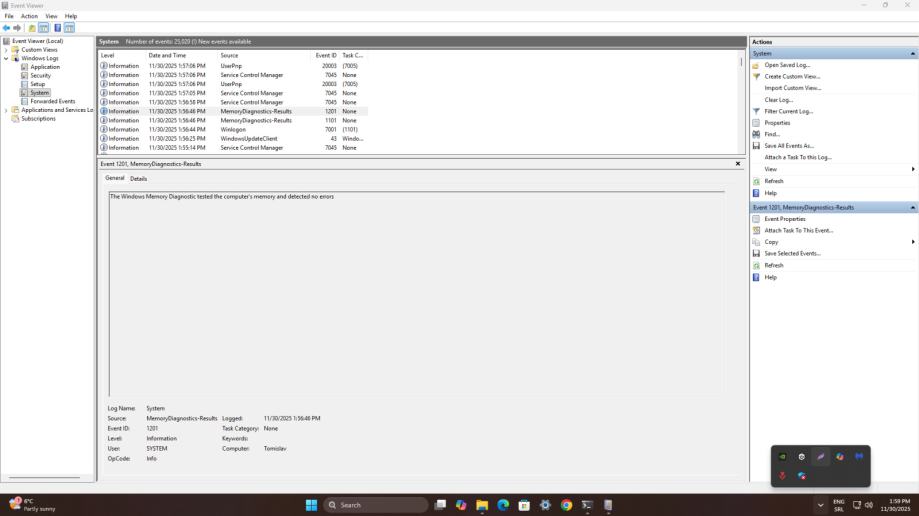The height and width of the screenshot is (516, 919).
Task: Click the Help book toolbar icon
Action: 57,28
